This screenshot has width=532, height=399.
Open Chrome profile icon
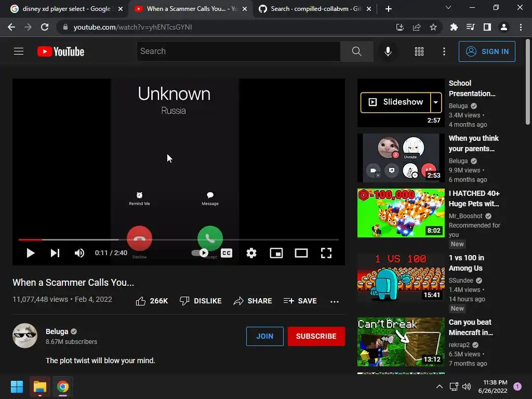pos(504,27)
